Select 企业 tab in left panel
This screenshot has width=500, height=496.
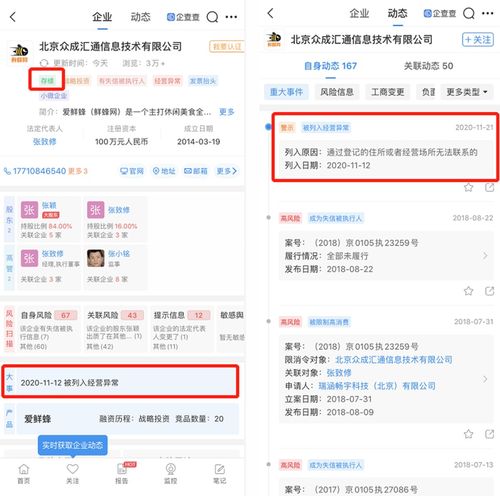(x=102, y=17)
